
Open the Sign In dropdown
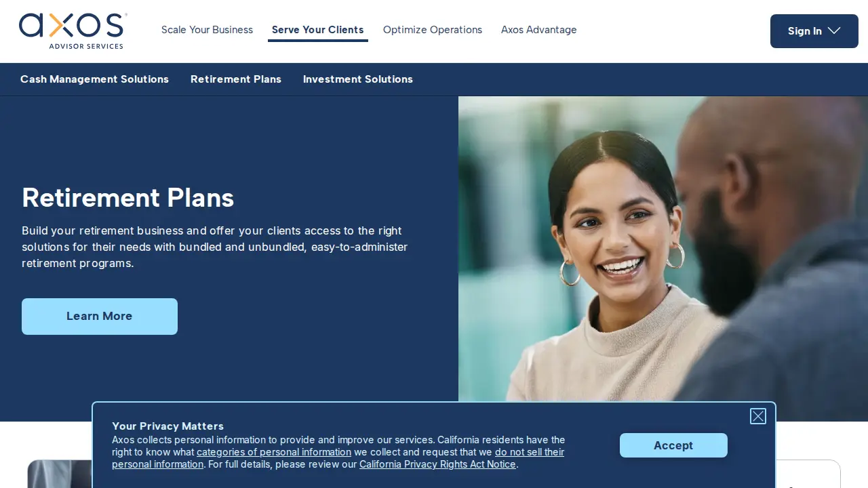coord(814,31)
